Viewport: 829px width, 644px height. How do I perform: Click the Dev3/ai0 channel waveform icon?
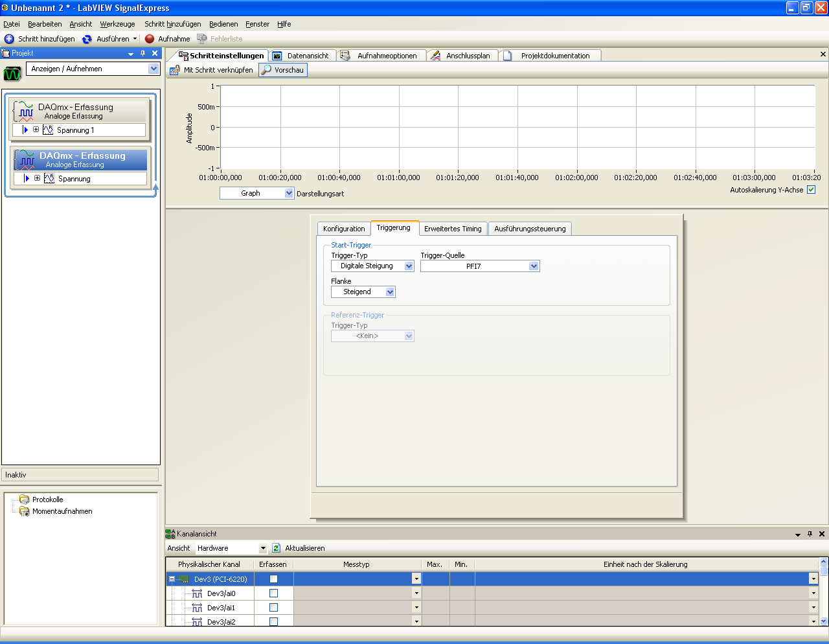coord(198,593)
